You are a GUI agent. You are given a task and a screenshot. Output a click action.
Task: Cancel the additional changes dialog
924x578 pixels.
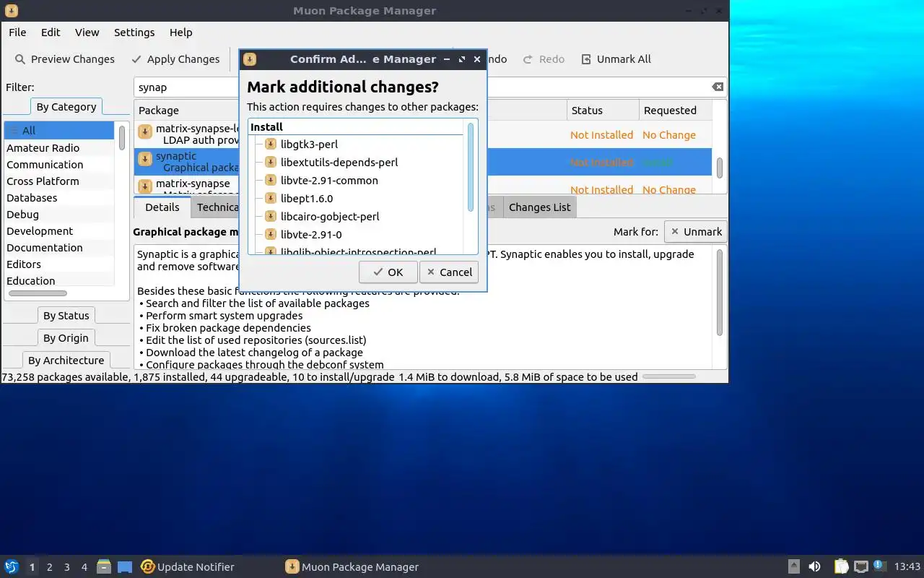point(449,272)
